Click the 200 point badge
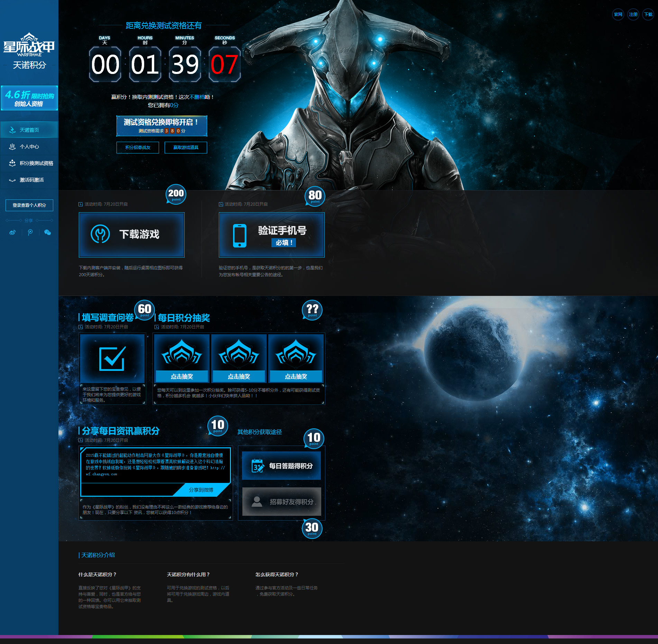 (176, 195)
